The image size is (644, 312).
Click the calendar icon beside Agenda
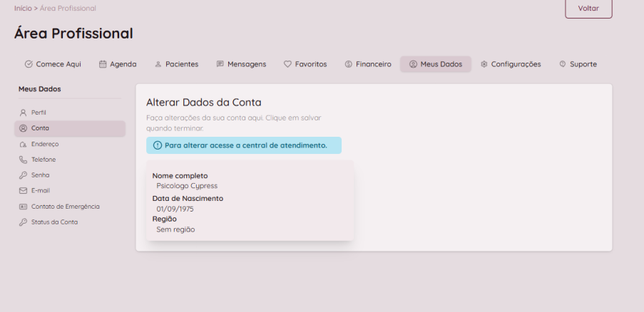tap(103, 64)
